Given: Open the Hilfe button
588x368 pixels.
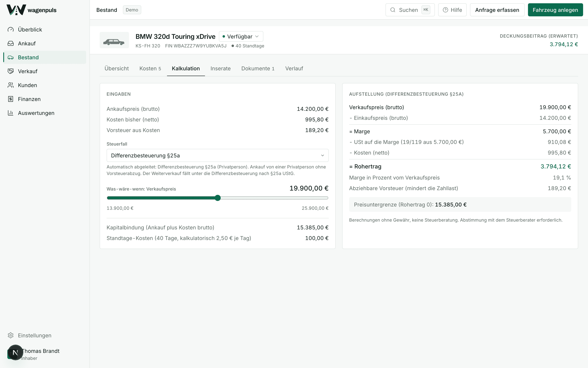Looking at the screenshot, I should (x=452, y=10).
